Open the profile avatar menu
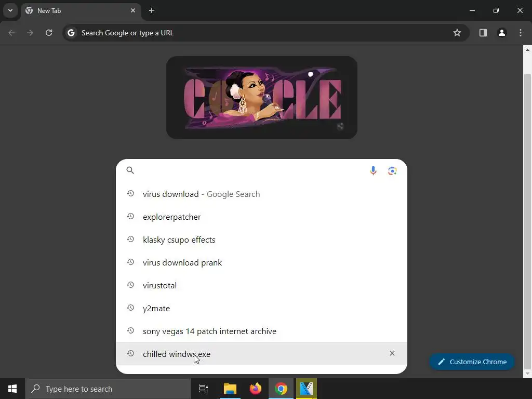The width and height of the screenshot is (532, 399). (x=502, y=33)
